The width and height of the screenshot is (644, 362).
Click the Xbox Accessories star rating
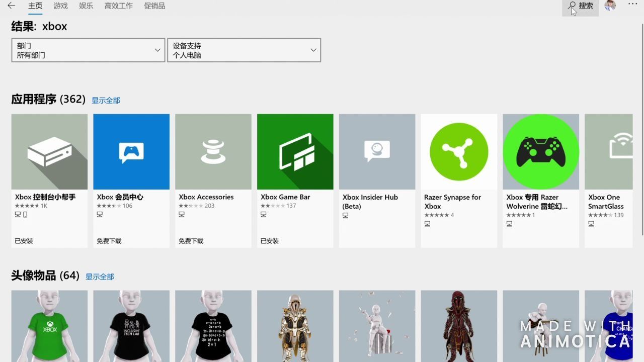coord(191,206)
